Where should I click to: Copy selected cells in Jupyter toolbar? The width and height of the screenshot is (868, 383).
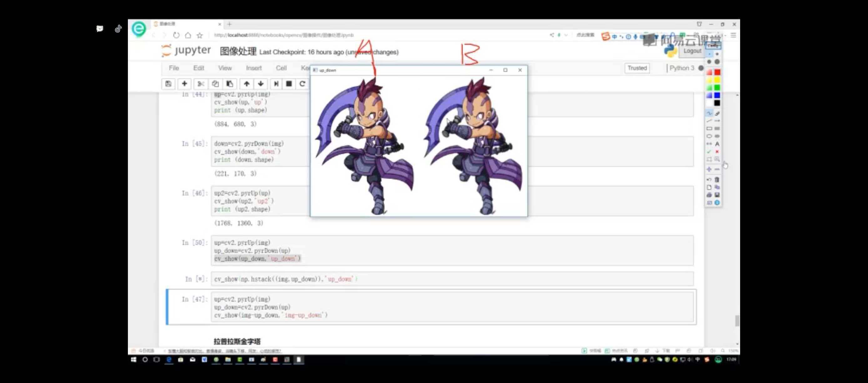215,84
